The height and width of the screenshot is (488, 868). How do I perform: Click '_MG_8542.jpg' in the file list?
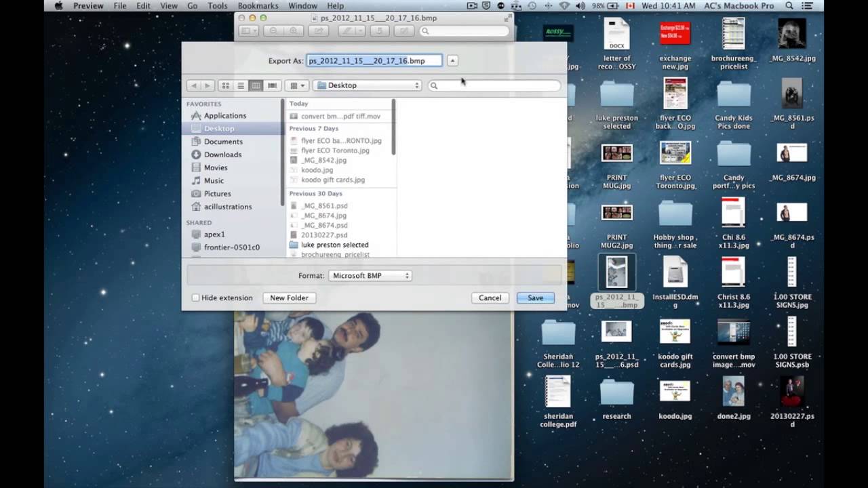click(323, 161)
